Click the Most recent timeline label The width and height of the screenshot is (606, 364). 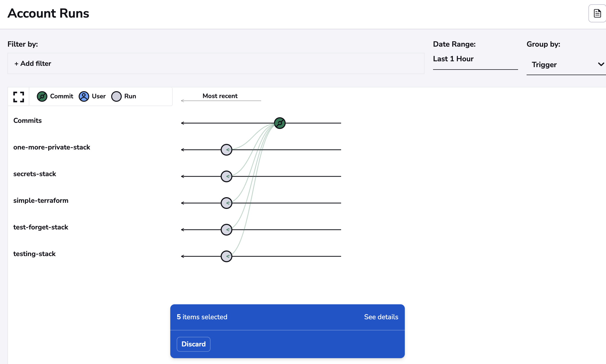coord(220,96)
